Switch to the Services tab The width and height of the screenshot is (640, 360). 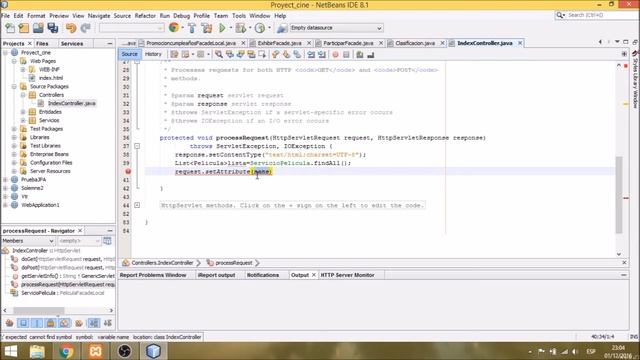tap(72, 43)
